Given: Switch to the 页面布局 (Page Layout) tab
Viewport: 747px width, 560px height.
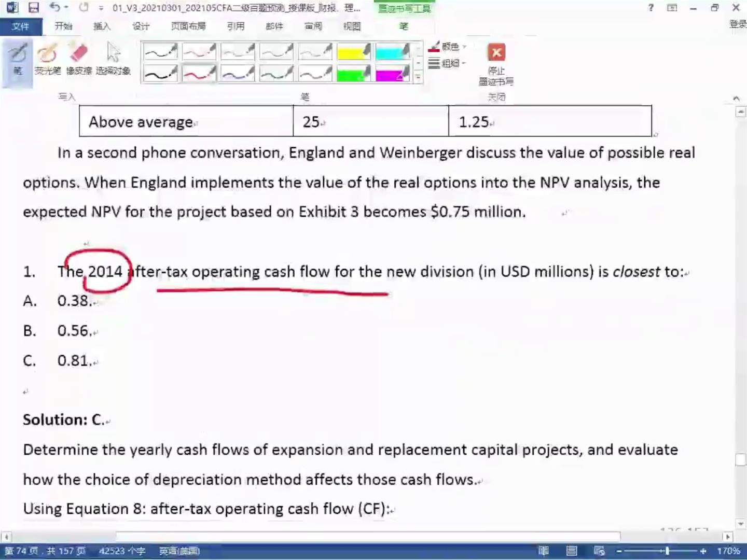Looking at the screenshot, I should [188, 26].
